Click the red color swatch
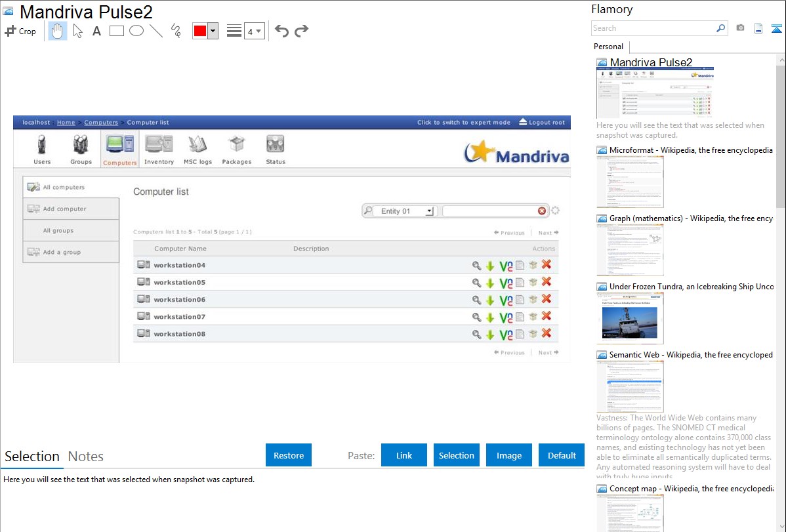The width and height of the screenshot is (786, 532). (200, 31)
